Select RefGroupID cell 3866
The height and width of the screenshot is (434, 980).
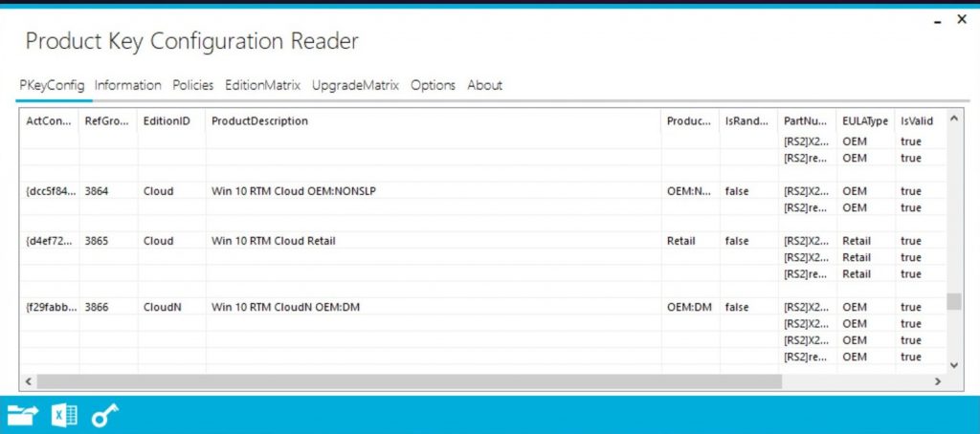point(108,307)
